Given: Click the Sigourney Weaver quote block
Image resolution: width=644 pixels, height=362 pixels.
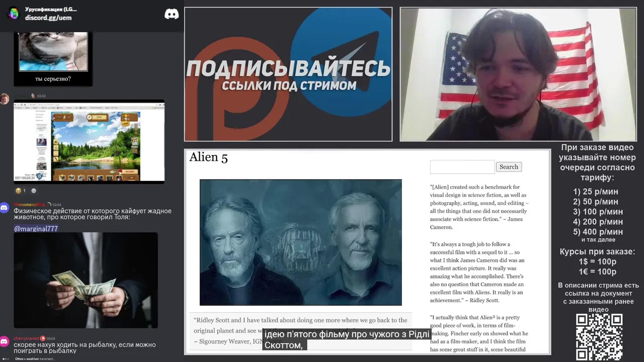Looking at the screenshot, I should [x=300, y=331].
